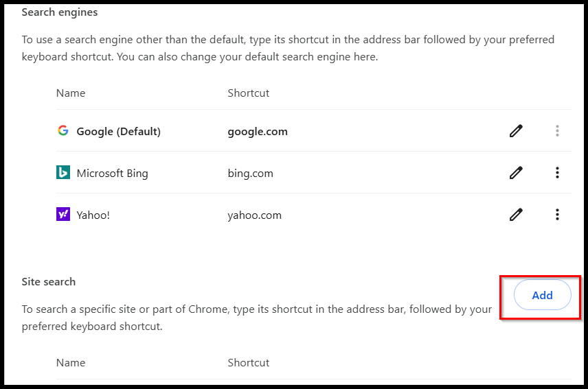Click the Search engines section heading
Screen dimensions: 588x389
coord(60,12)
